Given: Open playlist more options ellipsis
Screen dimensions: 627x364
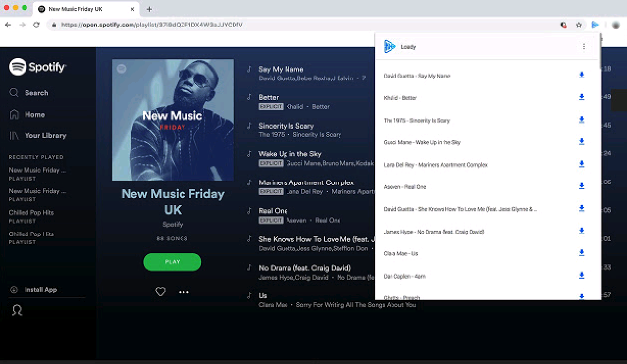Looking at the screenshot, I should click(x=183, y=292).
